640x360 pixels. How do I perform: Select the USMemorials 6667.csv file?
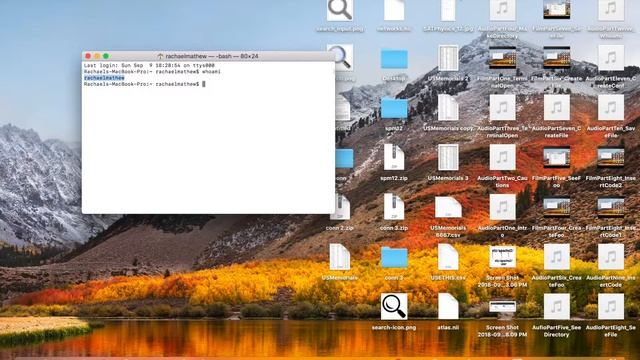[x=448, y=207]
